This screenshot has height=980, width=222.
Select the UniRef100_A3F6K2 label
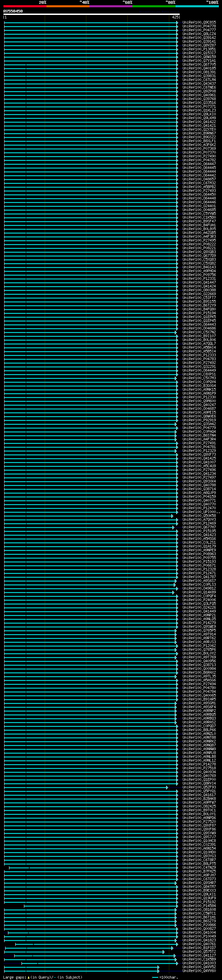click(x=199, y=145)
